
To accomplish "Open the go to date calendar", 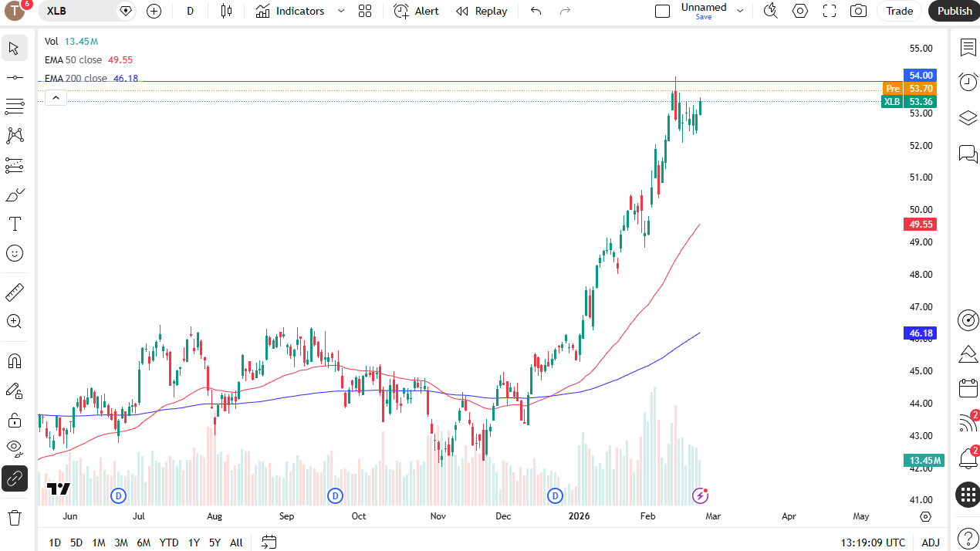I will 269,543.
